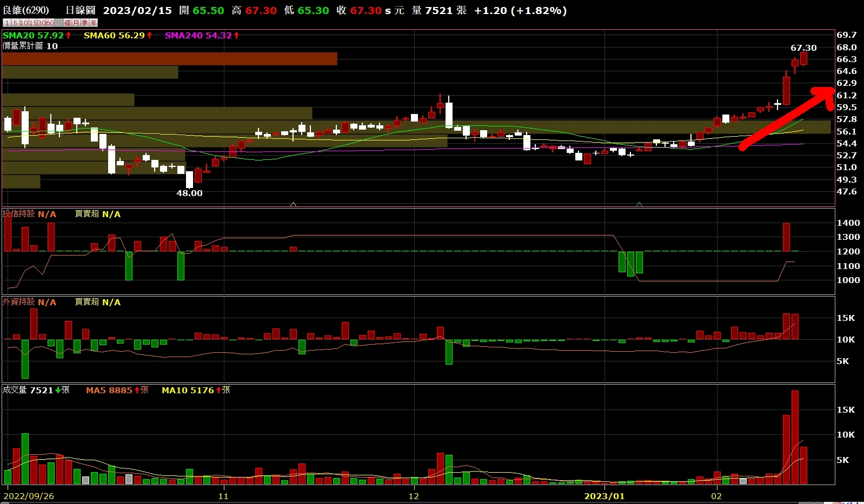Image resolution: width=864 pixels, height=504 pixels.
Task: Click the 67.30 high price annotation
Action: click(803, 48)
